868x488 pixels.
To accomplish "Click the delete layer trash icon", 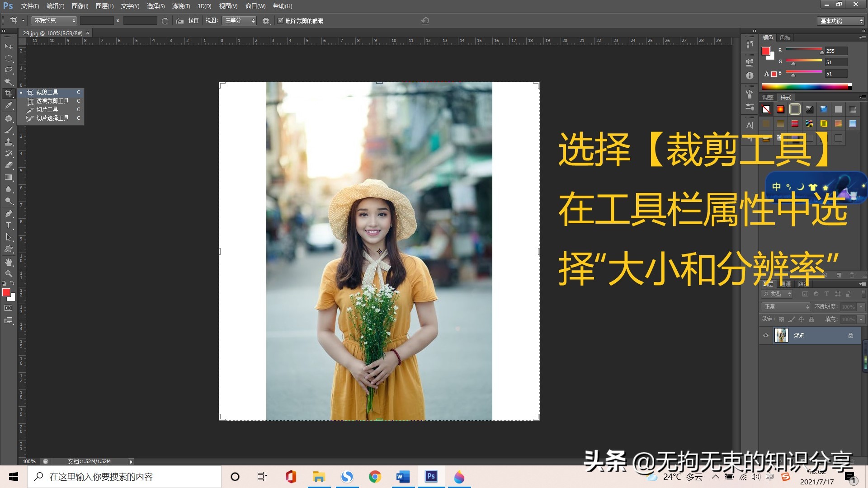I will pyautogui.click(x=852, y=275).
